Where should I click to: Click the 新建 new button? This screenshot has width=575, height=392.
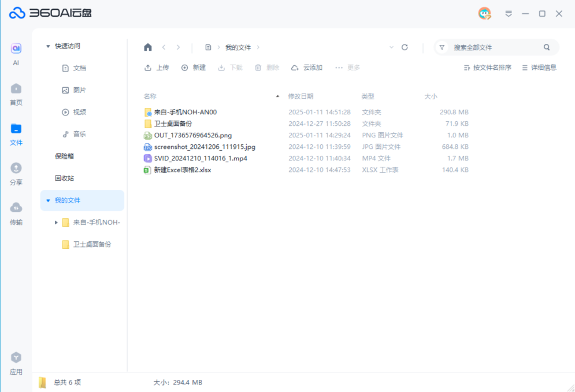(x=193, y=68)
